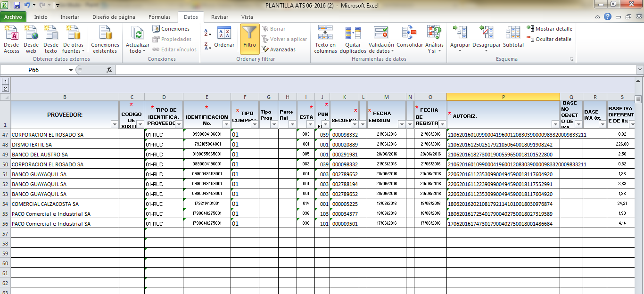Click the Save icon in quick access
The height and width of the screenshot is (294, 644).
(x=17, y=6)
